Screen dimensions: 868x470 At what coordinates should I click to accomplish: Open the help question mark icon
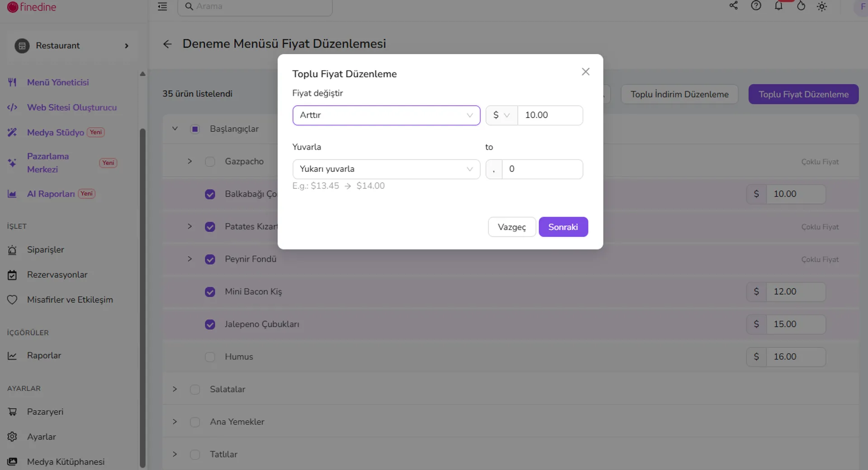756,6
